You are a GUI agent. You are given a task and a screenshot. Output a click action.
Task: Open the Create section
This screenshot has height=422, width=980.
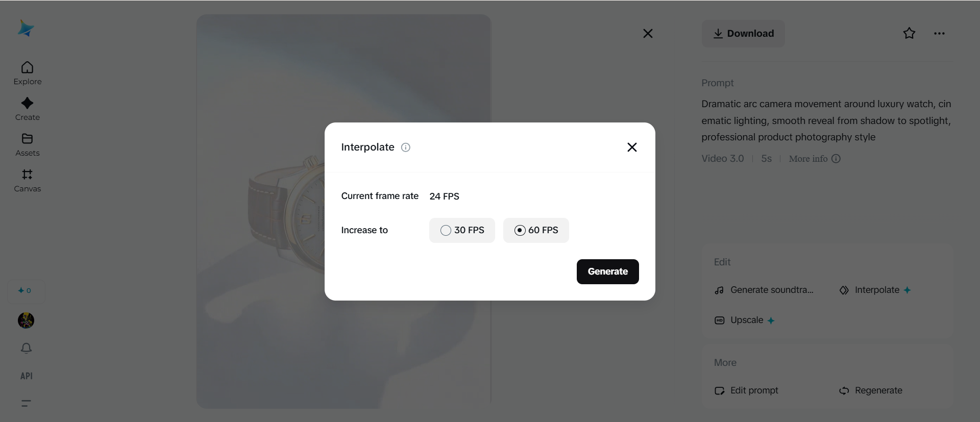point(27,109)
